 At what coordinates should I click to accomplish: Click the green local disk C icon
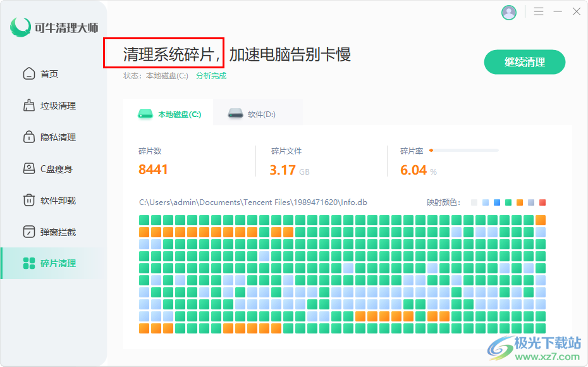pyautogui.click(x=145, y=114)
